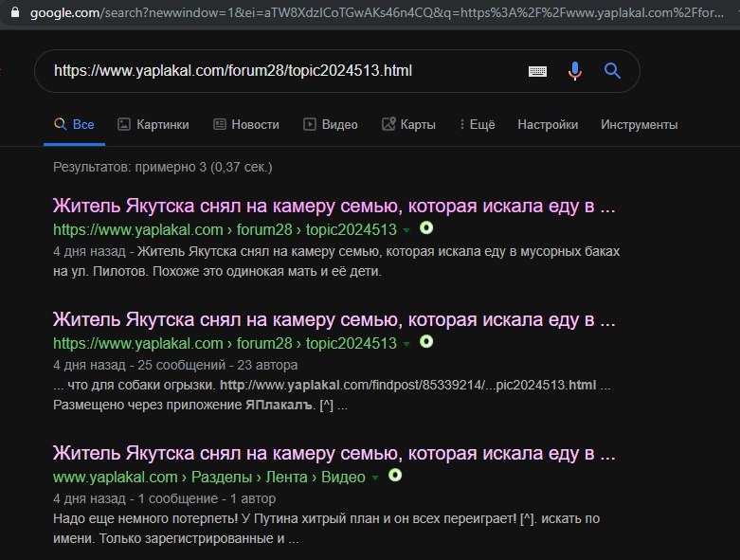The height and width of the screenshot is (560, 740).
Task: Click green circle icon beside Разделы › Лента › Видео
Action: (x=395, y=475)
